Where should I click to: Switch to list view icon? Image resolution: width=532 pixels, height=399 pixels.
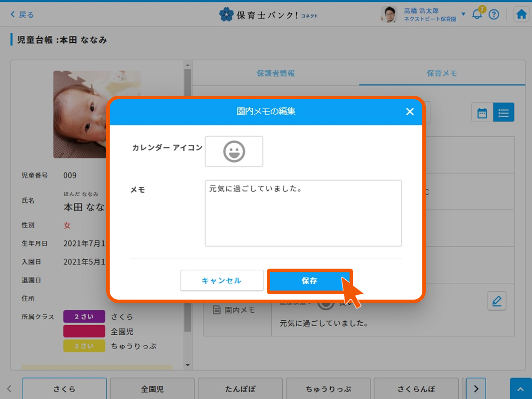point(504,113)
